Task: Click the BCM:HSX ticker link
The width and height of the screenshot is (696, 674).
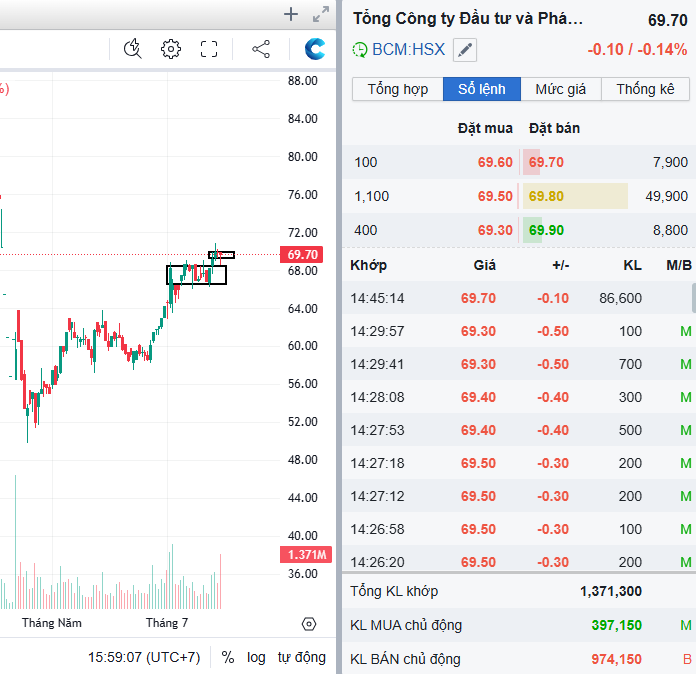Action: tap(408, 49)
